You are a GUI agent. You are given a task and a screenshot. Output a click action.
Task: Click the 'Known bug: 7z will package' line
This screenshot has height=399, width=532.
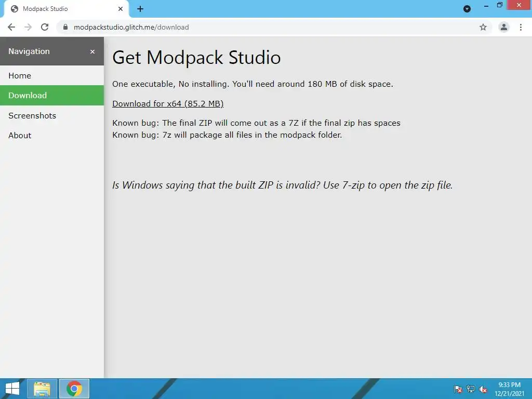click(228, 135)
